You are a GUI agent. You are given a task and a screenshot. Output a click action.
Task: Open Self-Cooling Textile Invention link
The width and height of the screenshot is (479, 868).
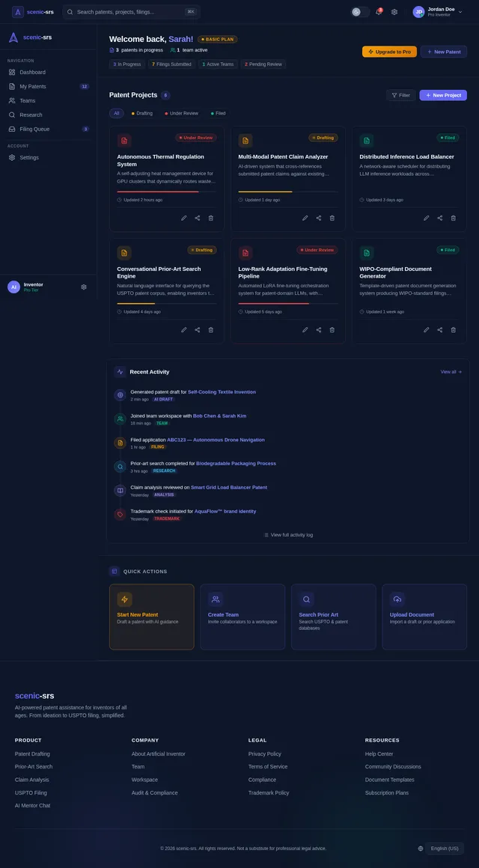click(x=222, y=392)
